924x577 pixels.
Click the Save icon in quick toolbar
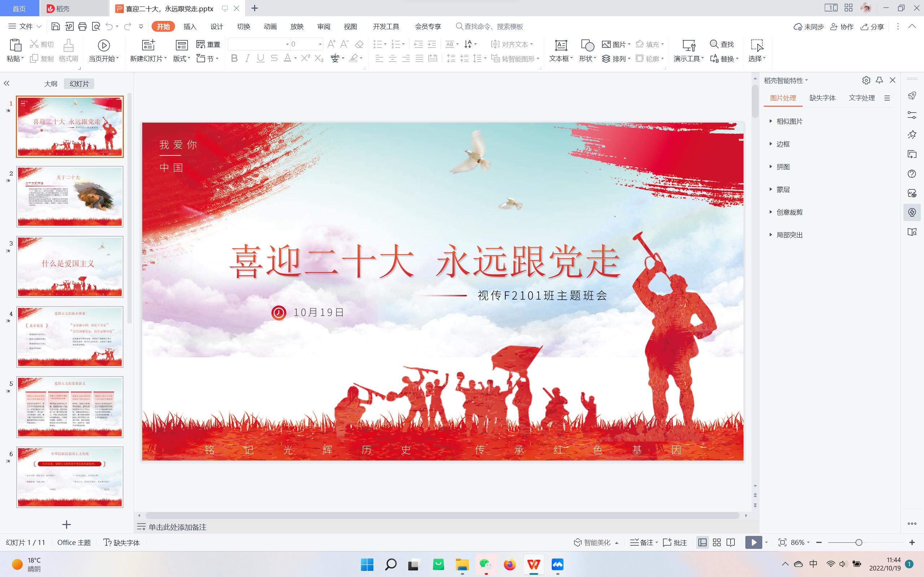(x=56, y=26)
